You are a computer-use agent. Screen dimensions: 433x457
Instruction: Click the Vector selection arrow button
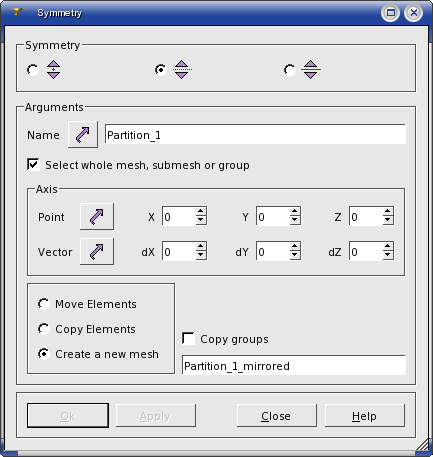point(97,251)
